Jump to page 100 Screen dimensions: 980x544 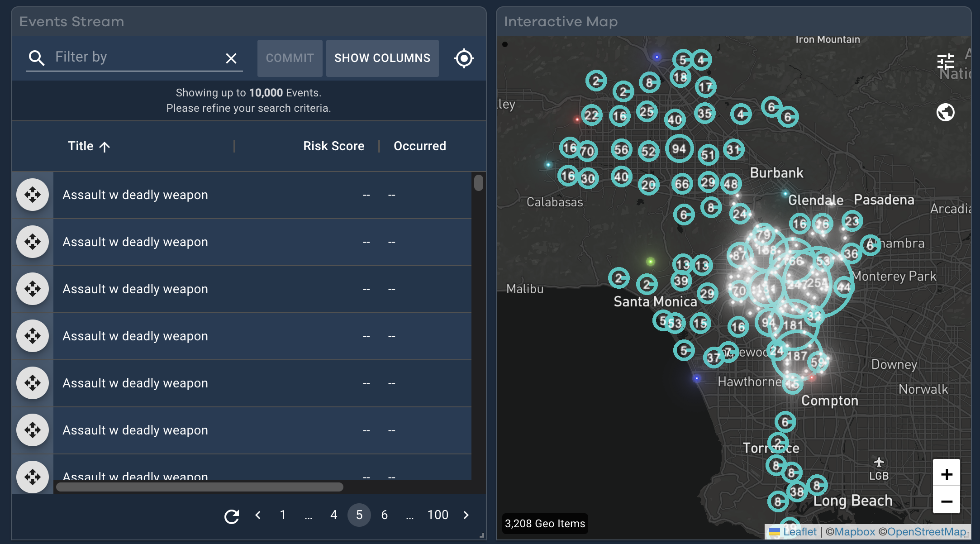pyautogui.click(x=438, y=515)
